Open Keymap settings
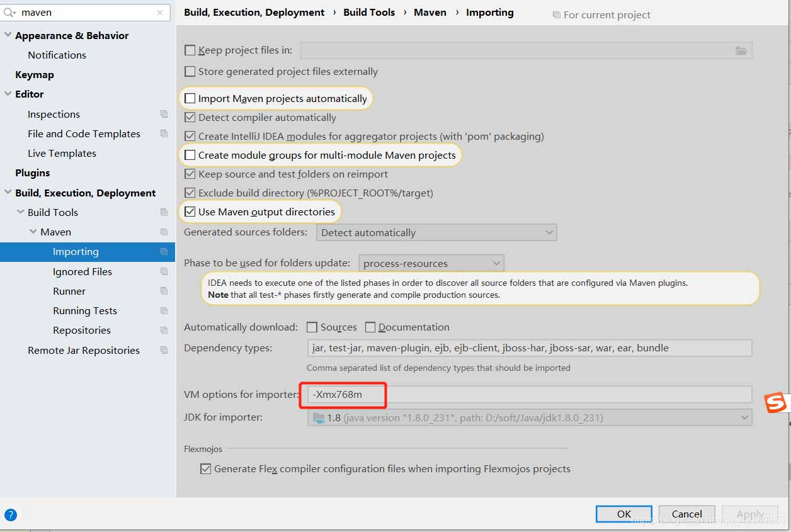Screen dimensions: 791x532 [35, 74]
